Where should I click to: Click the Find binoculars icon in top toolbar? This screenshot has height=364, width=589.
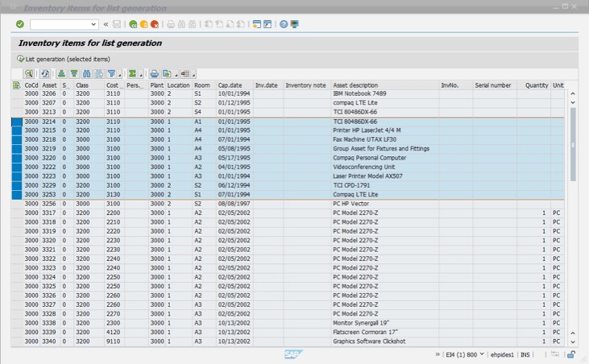point(181,24)
